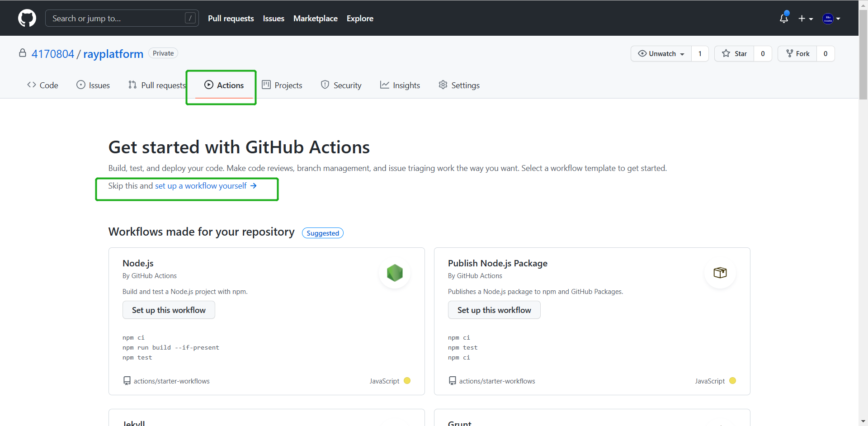Click the fork count 0
This screenshot has height=426, width=868.
826,53
